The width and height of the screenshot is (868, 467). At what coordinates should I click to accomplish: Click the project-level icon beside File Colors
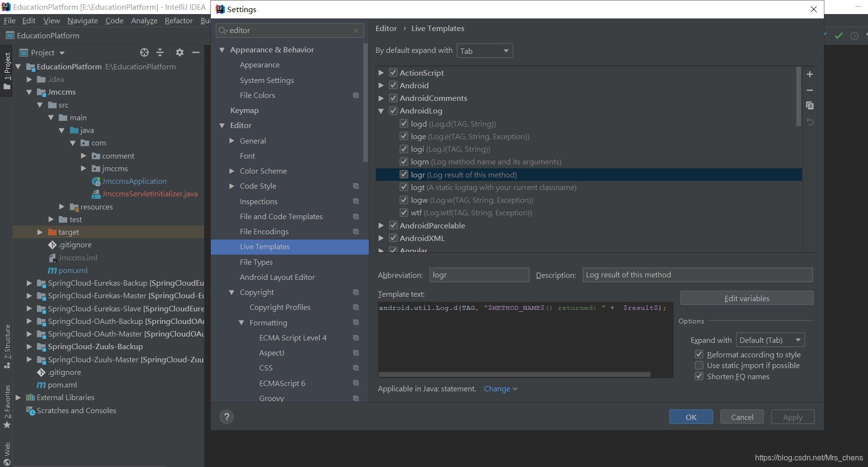tap(356, 96)
